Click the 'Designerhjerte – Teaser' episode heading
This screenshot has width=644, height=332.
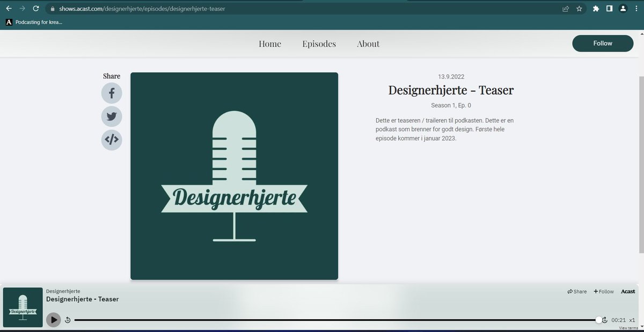pyautogui.click(x=451, y=90)
